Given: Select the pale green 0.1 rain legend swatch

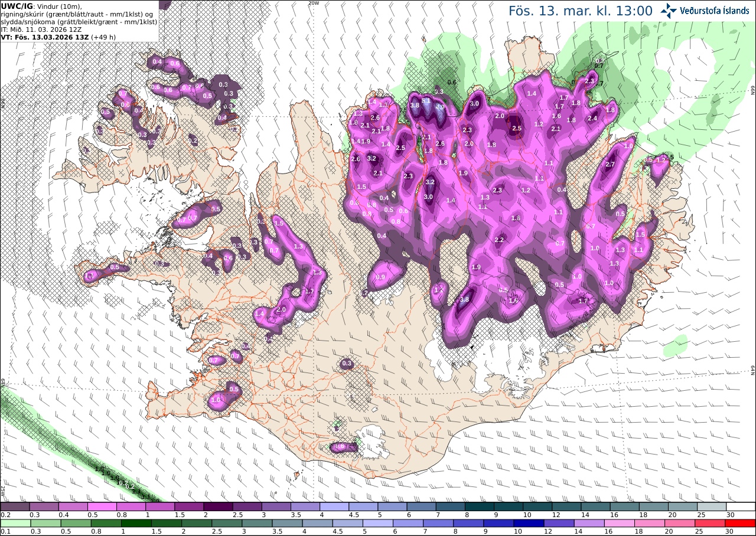Looking at the screenshot, I should point(15,523).
